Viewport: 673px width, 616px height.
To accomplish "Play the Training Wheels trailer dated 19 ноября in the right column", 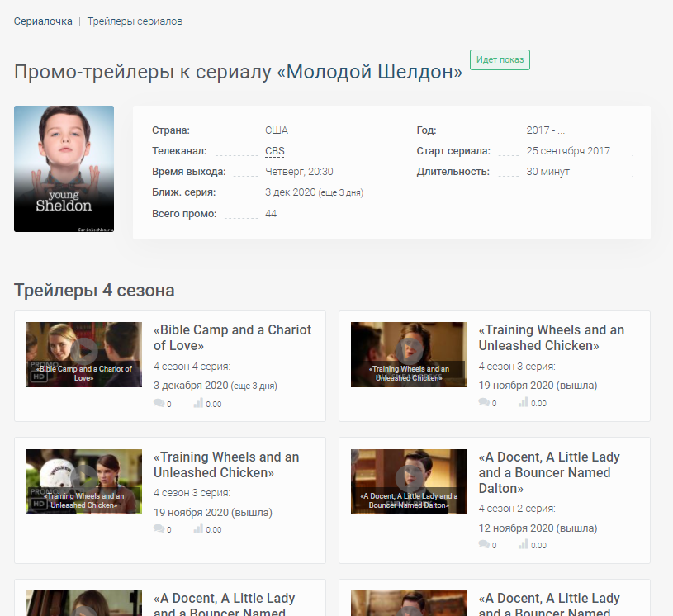I will (409, 354).
